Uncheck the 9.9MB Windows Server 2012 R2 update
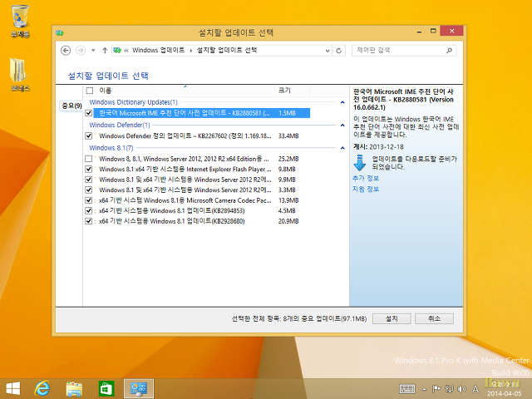The image size is (532, 399). pos(89,180)
